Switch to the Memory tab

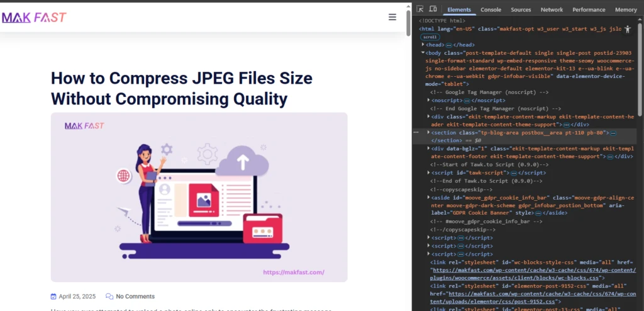click(x=626, y=9)
